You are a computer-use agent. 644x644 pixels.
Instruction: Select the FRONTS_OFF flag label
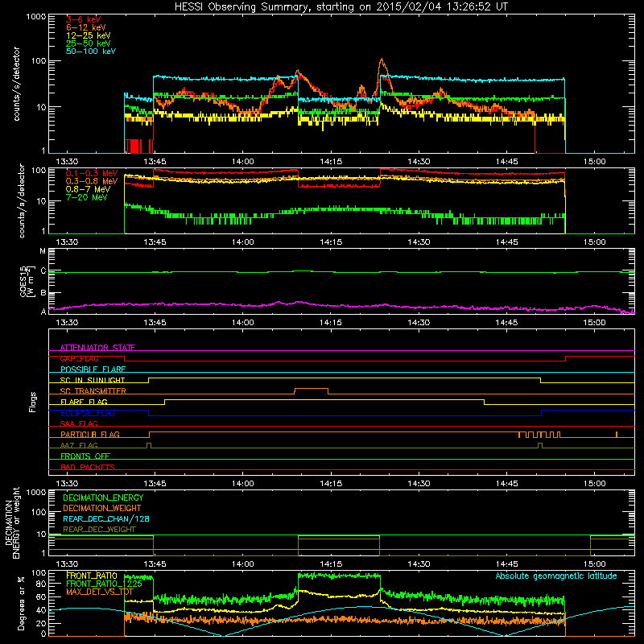[x=85, y=456]
